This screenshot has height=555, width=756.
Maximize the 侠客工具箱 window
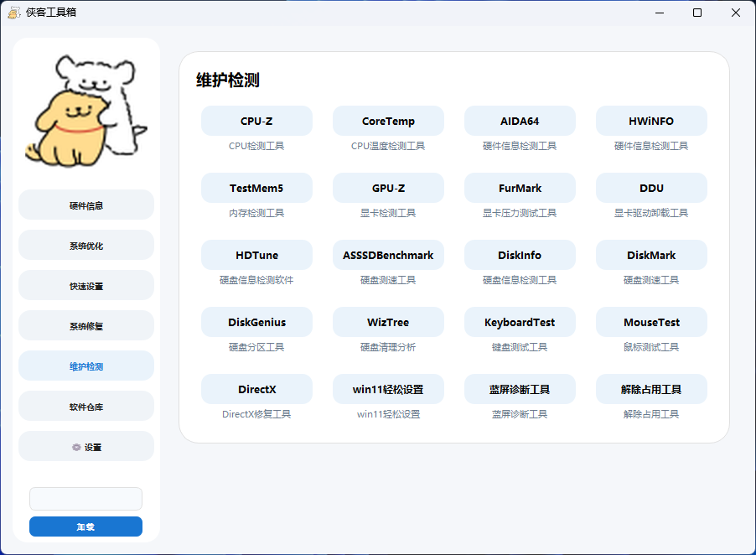pyautogui.click(x=697, y=13)
